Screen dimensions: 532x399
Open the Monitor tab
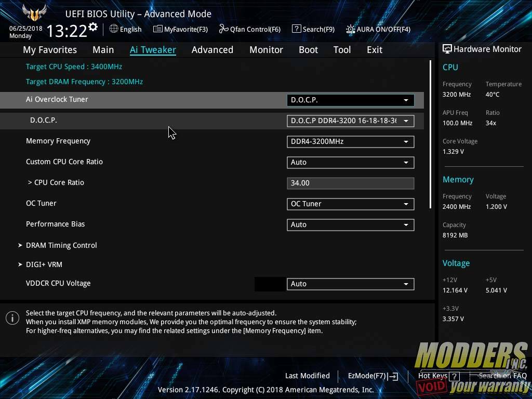pyautogui.click(x=266, y=50)
